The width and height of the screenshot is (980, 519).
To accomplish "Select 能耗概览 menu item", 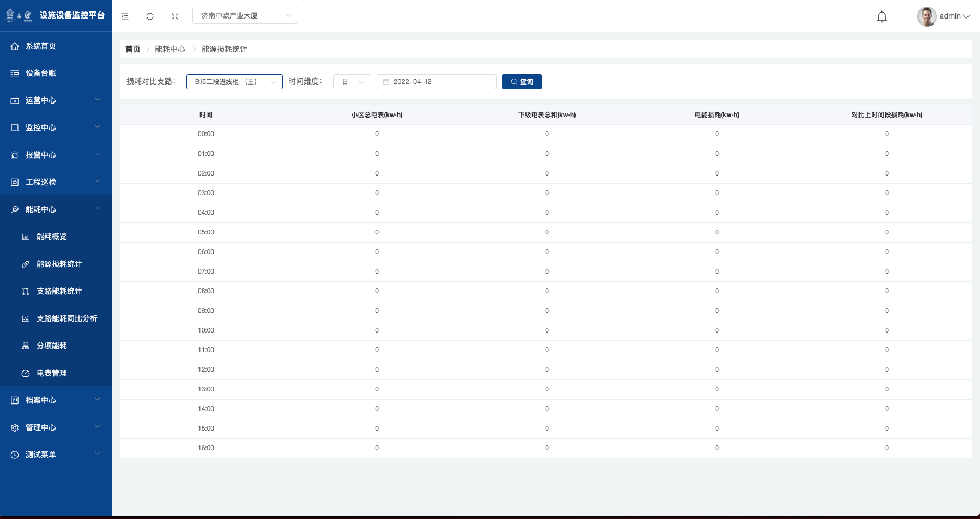I will click(x=51, y=237).
